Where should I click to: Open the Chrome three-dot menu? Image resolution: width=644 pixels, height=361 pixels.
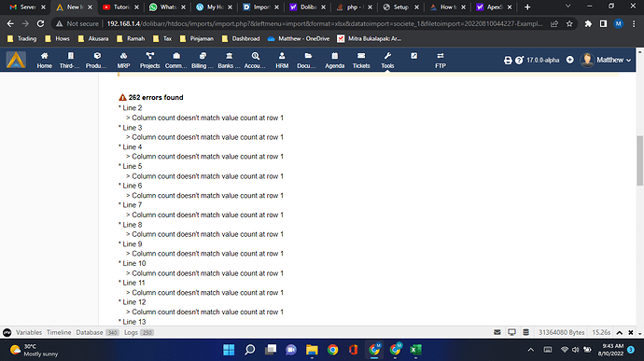click(x=634, y=24)
